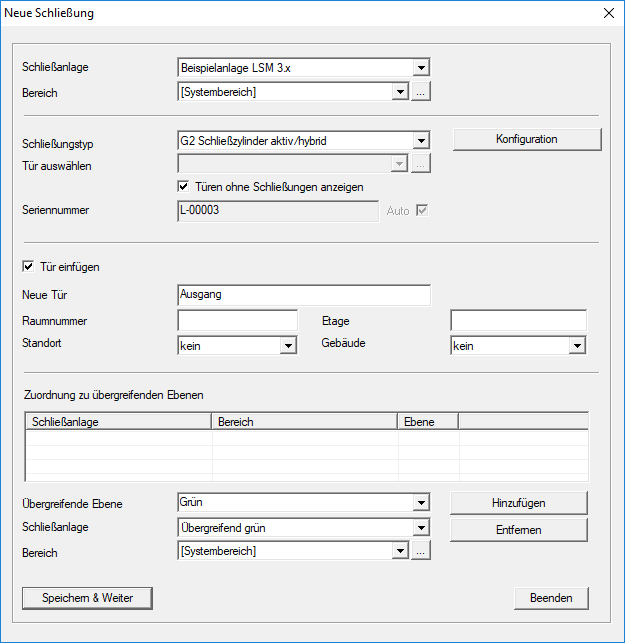Open the 'Übergreifend grün' Schließanlage dropdown
The image size is (625, 643).
[421, 527]
